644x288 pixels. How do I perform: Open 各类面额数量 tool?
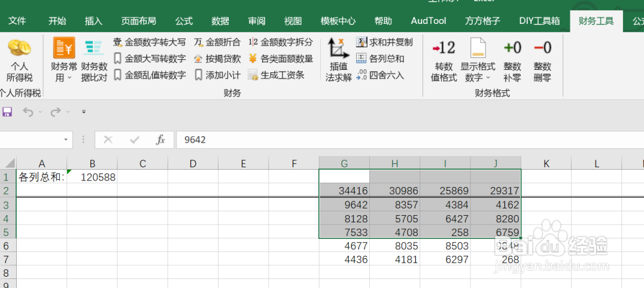pos(281,59)
